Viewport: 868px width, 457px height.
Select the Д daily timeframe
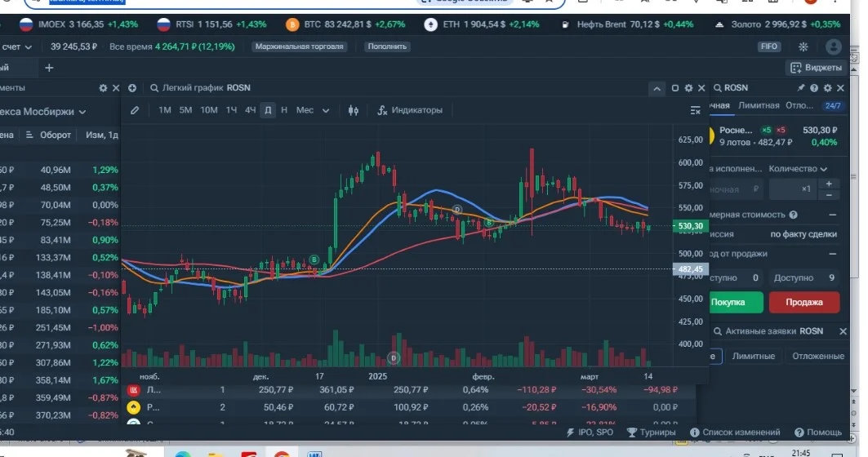pyautogui.click(x=268, y=110)
